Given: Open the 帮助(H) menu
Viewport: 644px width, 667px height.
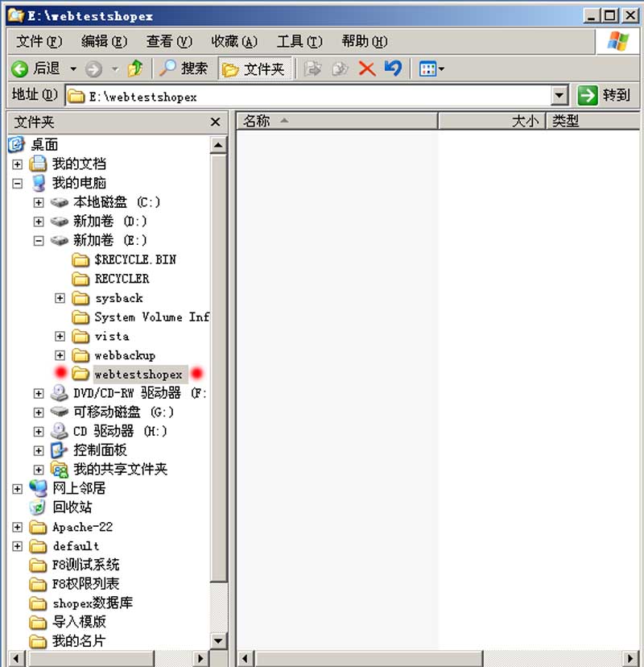Looking at the screenshot, I should pyautogui.click(x=365, y=42).
